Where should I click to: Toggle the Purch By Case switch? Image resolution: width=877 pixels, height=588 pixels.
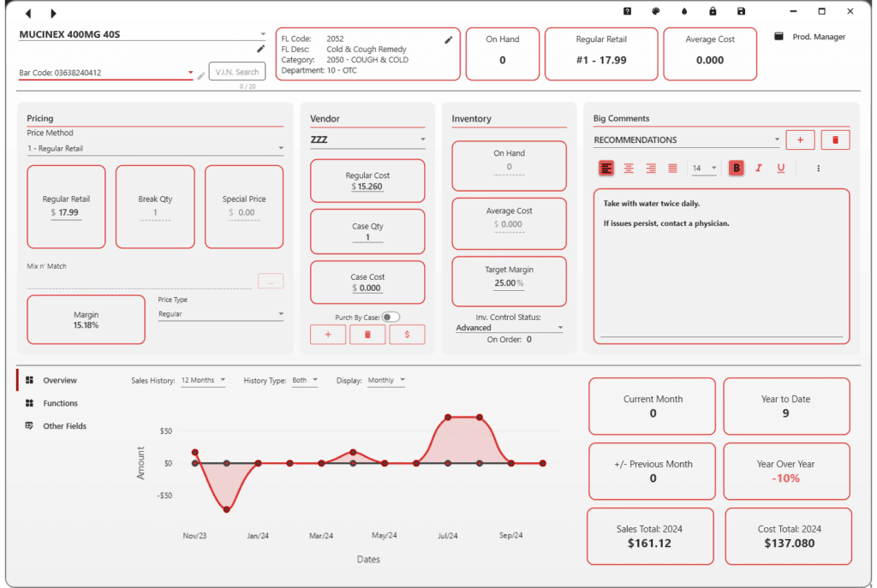(x=391, y=317)
